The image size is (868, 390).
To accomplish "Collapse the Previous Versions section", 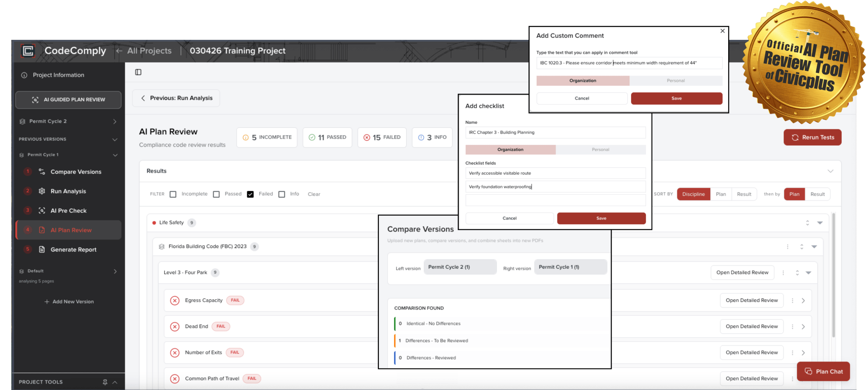I will [115, 139].
